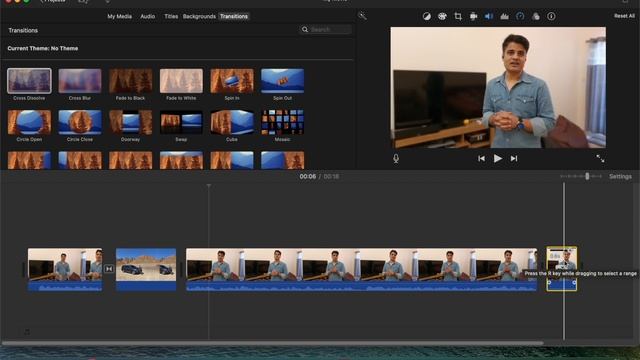Open the volume adjustment tool
640x360 pixels.
click(489, 16)
